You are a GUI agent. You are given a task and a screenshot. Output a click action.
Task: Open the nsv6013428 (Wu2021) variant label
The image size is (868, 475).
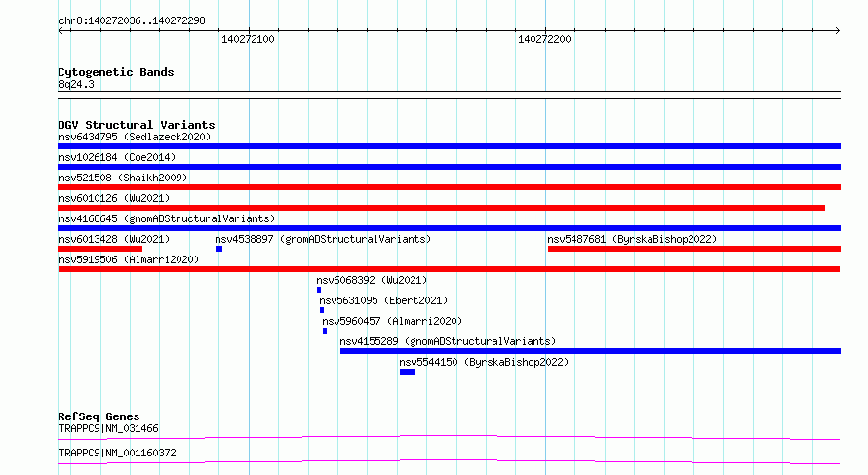114,239
